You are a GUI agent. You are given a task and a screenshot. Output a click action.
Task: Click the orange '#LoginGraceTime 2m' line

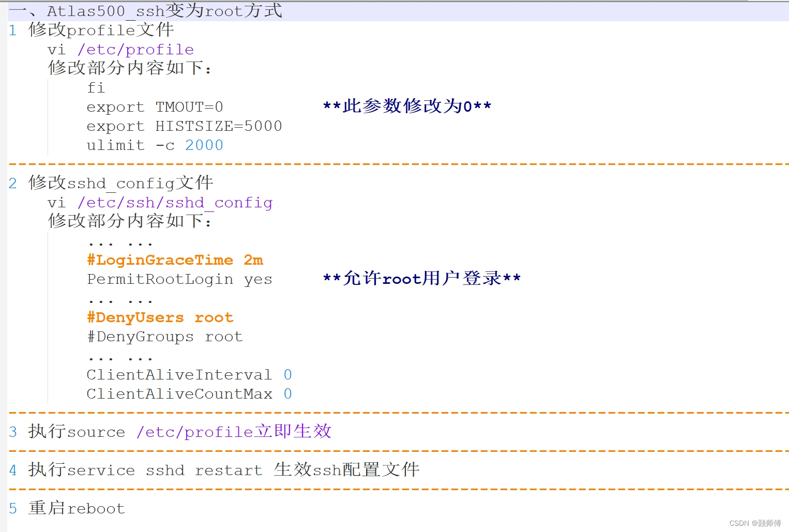(x=175, y=260)
